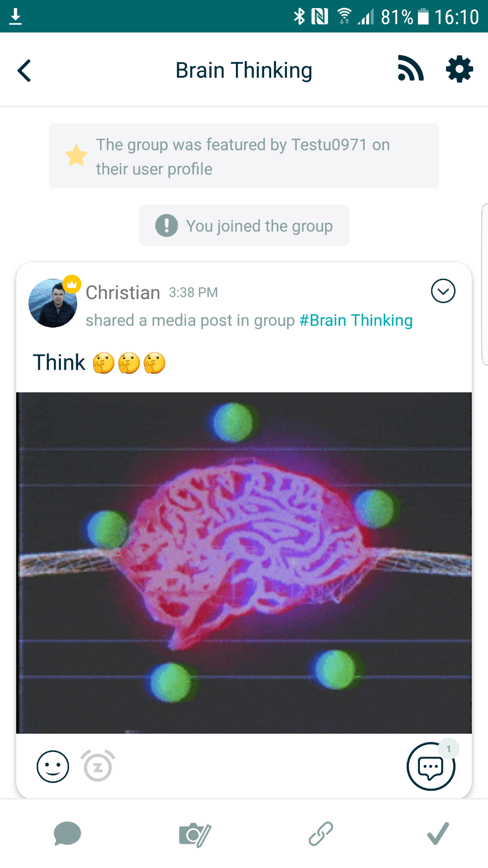
Task: Open the brain GIF image
Action: point(244,563)
